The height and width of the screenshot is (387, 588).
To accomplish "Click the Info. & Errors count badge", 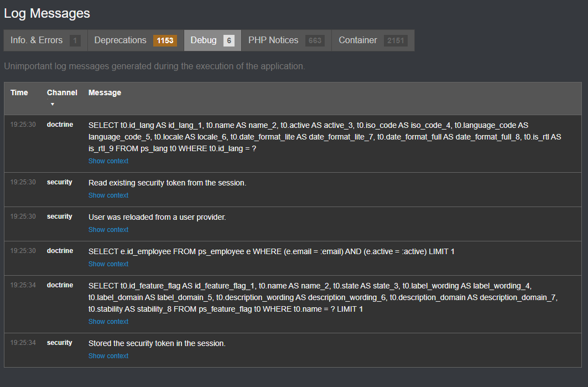I will coord(75,40).
